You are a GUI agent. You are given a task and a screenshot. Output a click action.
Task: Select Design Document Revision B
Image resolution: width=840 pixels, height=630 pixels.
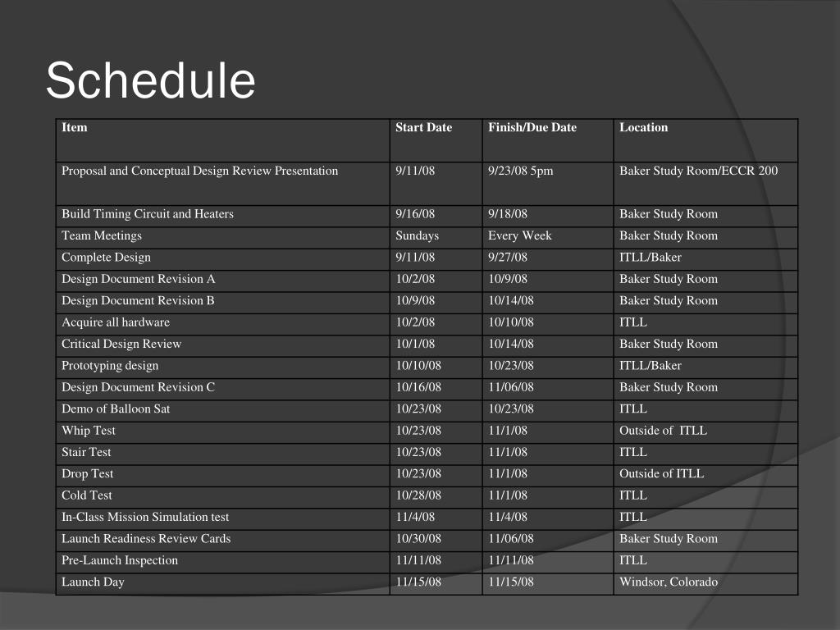pos(138,300)
